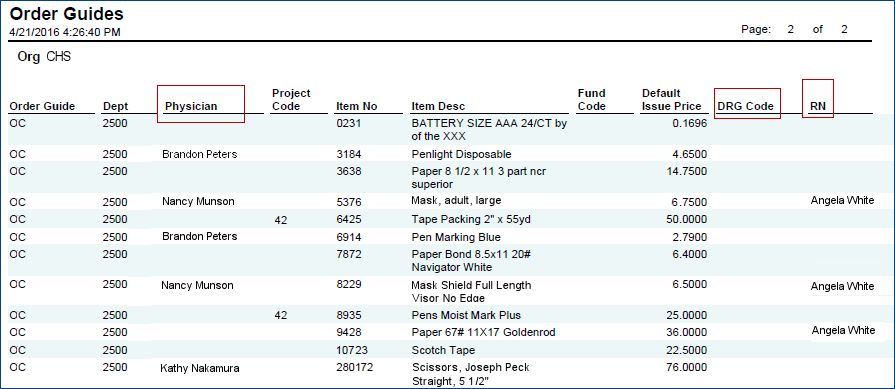Click the Project Code column header

click(x=291, y=99)
